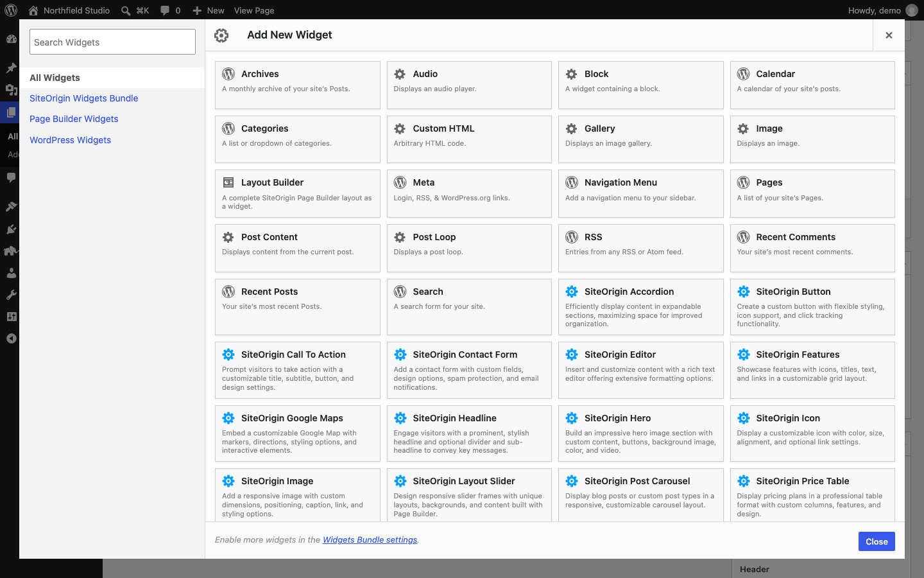Show WordPress Widgets category

click(x=71, y=140)
